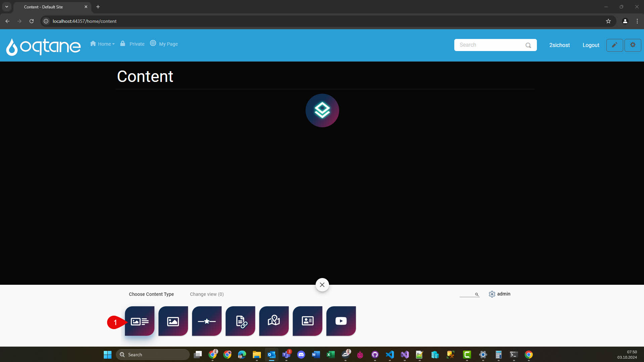Viewport: 644px width, 362px height.
Task: Choose the map location content type tile
Action: [274, 321]
